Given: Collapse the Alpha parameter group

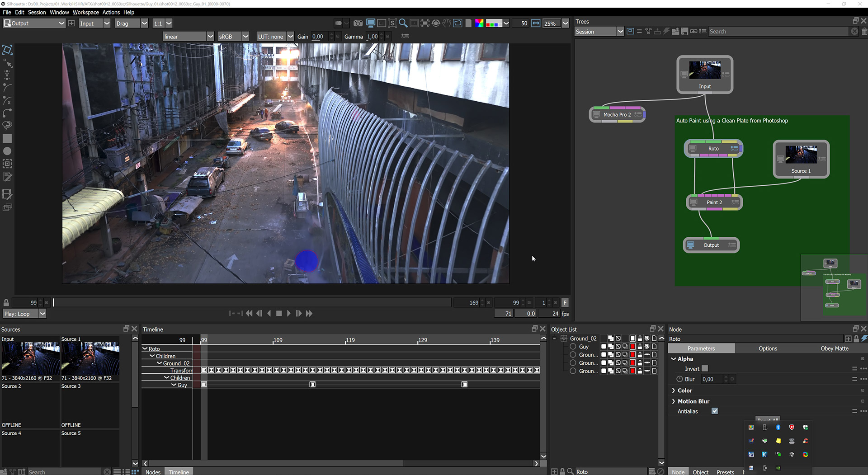Looking at the screenshot, I should click(x=674, y=359).
